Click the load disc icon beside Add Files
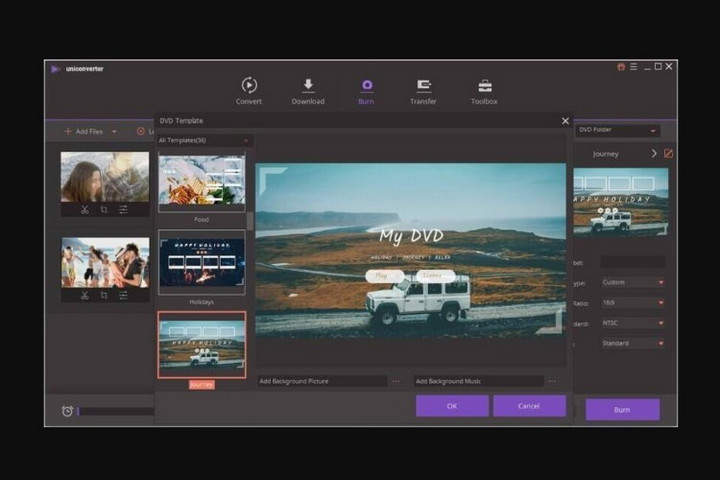This screenshot has height=480, width=720. click(141, 131)
